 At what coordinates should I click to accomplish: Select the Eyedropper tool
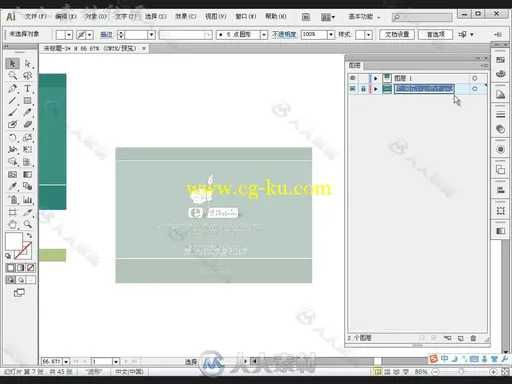[12, 186]
